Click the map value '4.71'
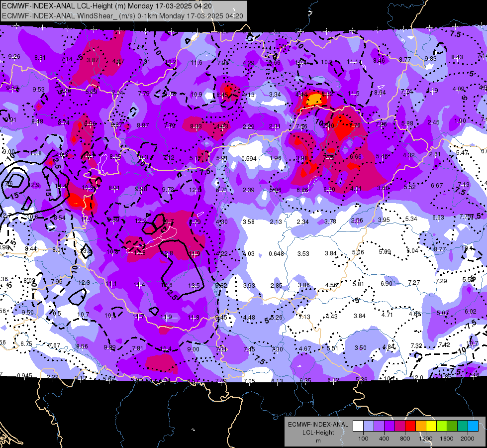Viewport: 487px width, 448px height. tap(387, 315)
